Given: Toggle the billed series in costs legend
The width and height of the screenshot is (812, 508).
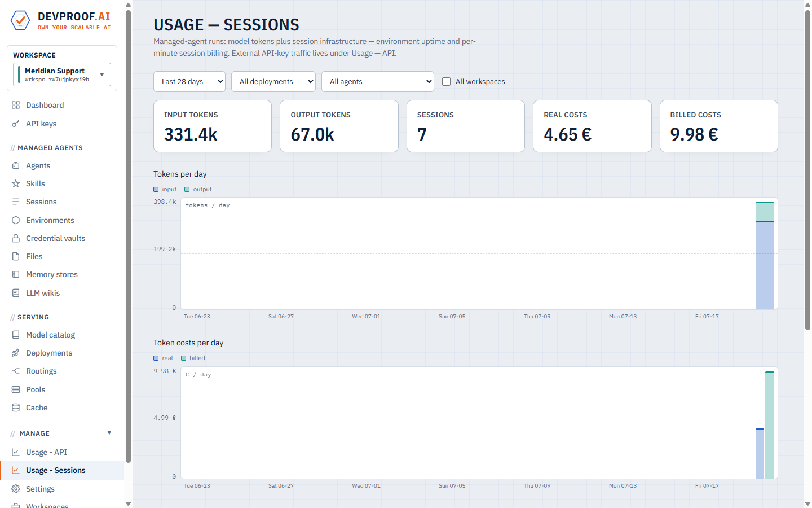Looking at the screenshot, I should click(193, 358).
